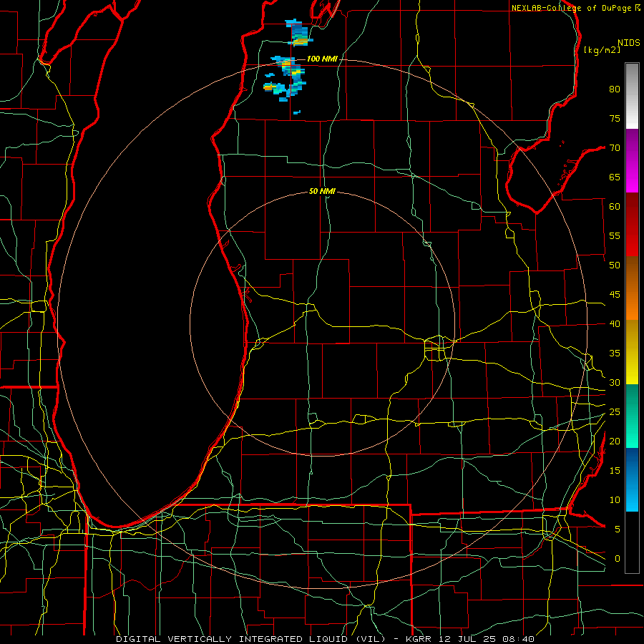Select the [kg/m2] units label

click(x=602, y=50)
